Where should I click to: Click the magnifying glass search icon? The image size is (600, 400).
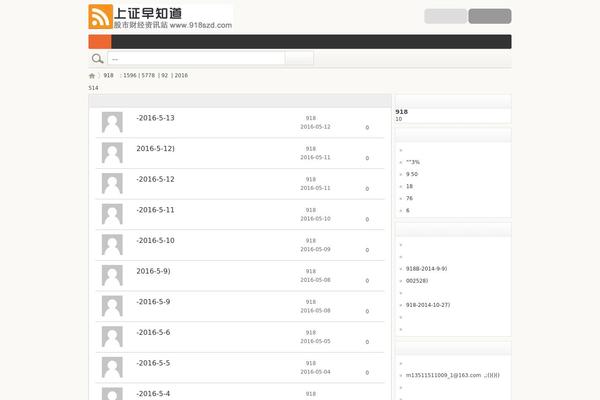98,59
